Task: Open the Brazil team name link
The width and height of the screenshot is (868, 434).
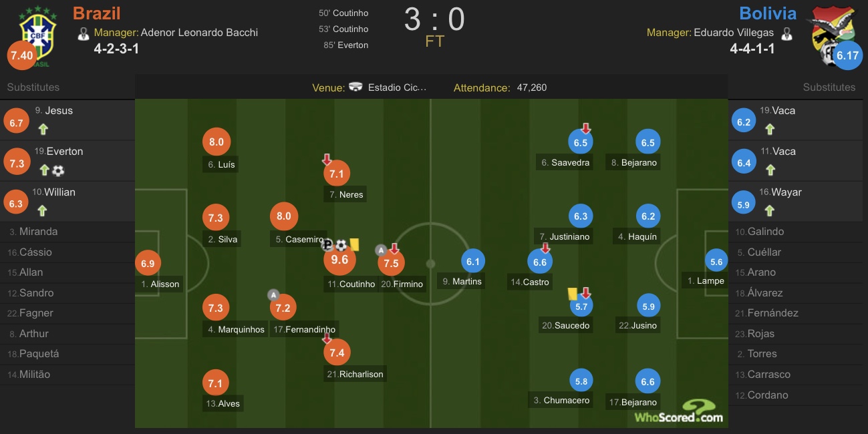Action: point(96,13)
